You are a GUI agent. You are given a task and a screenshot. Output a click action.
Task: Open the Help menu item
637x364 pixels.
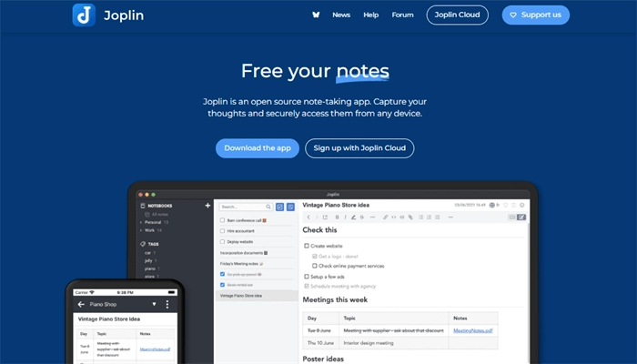pos(371,15)
